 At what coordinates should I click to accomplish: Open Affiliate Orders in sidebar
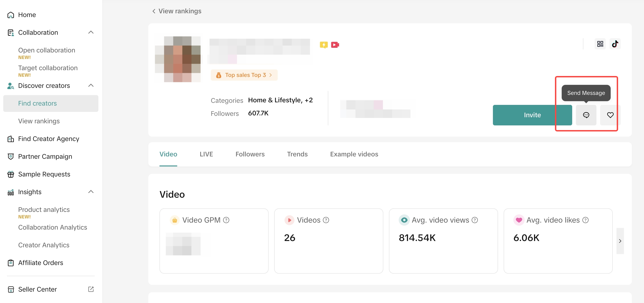[x=41, y=263]
